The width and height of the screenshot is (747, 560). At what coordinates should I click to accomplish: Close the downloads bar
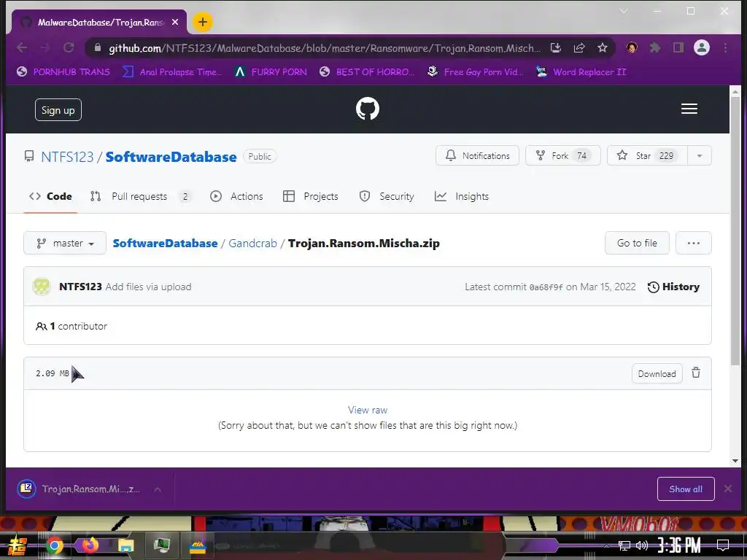728,489
